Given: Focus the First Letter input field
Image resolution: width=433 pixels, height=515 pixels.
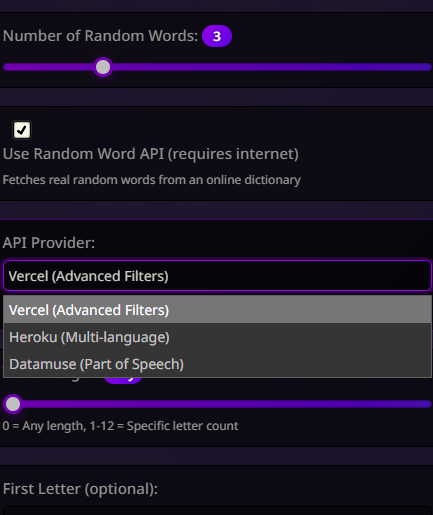Looking at the screenshot, I should tap(217, 511).
